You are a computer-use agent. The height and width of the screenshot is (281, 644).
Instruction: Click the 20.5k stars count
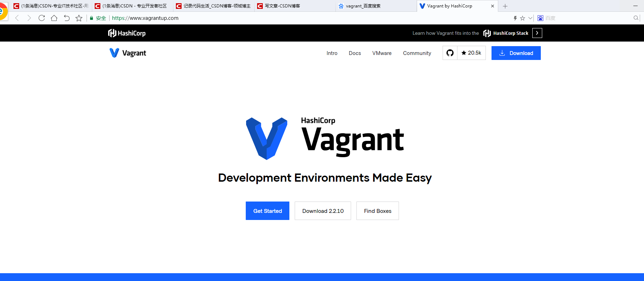click(471, 53)
